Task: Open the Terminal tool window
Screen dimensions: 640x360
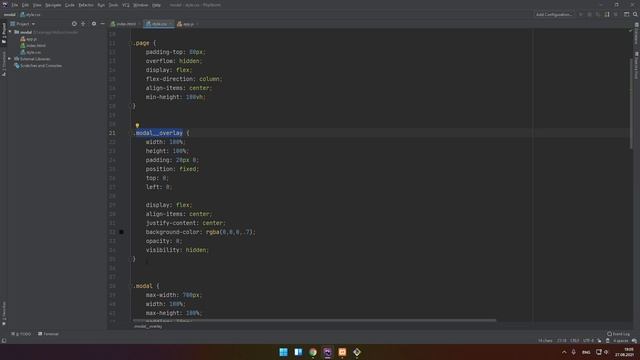Action: [48, 334]
